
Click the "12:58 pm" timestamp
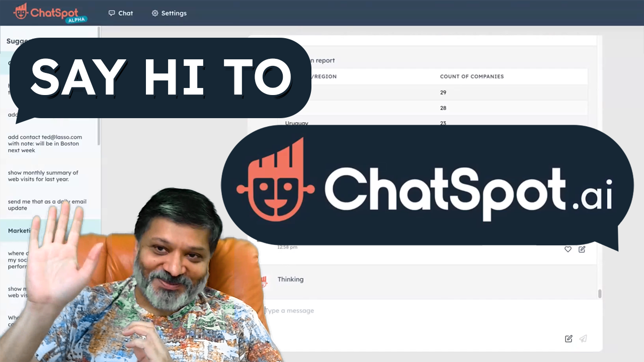coord(287,247)
